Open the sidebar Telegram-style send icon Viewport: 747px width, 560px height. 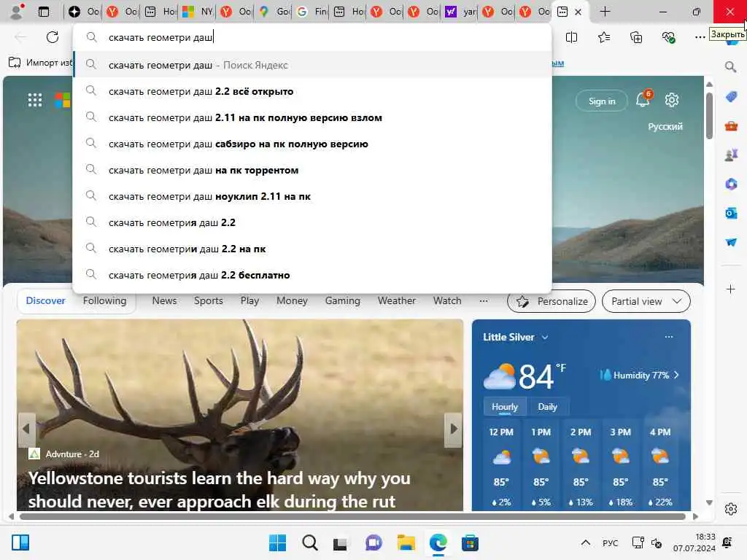731,242
